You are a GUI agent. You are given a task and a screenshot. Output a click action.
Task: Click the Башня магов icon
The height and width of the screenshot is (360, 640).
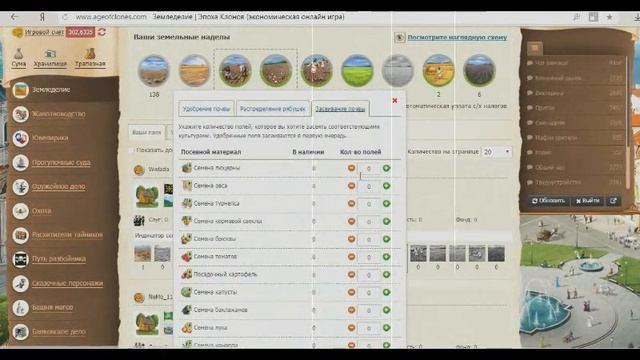(20, 308)
